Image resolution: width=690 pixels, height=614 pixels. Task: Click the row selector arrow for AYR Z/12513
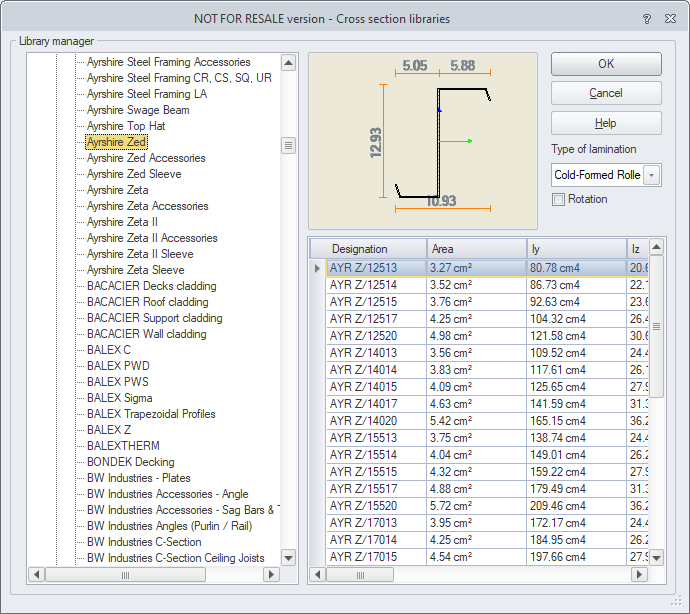point(318,268)
